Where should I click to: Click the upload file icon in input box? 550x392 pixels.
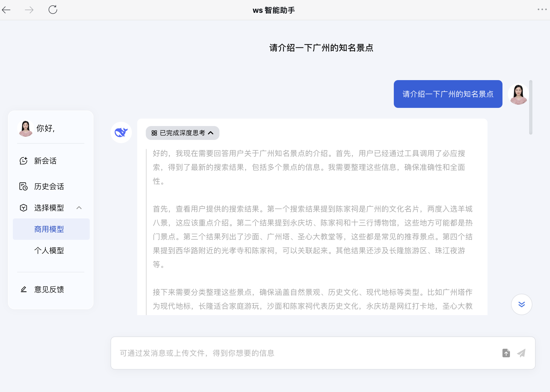pyautogui.click(x=506, y=353)
